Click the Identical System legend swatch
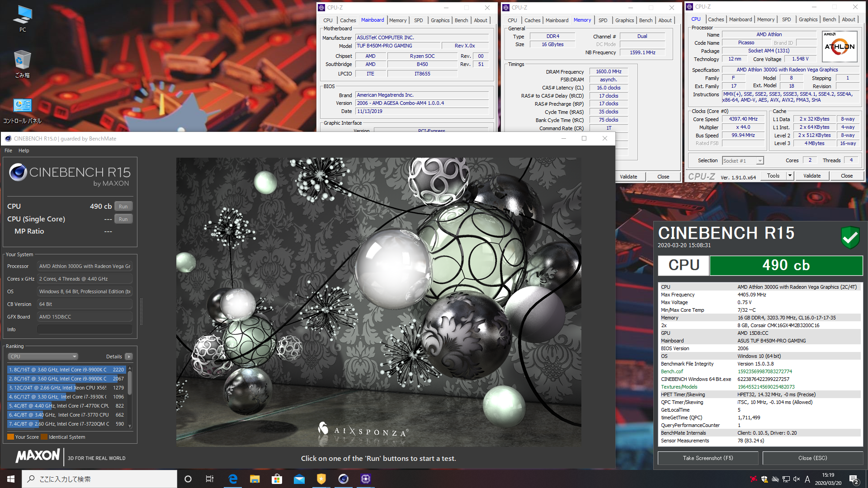Image resolution: width=868 pixels, height=488 pixels. 44,437
